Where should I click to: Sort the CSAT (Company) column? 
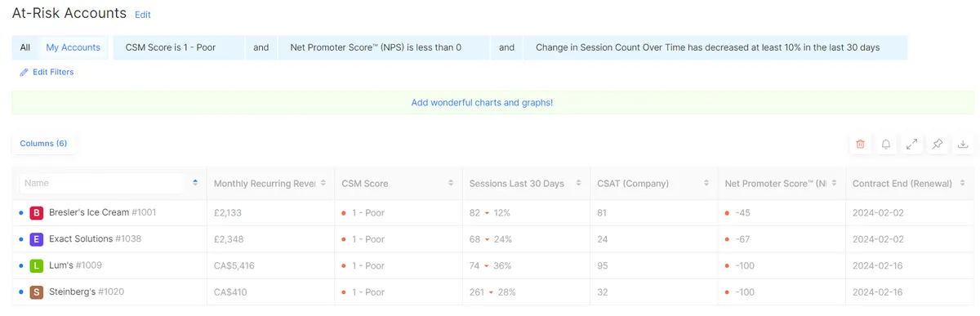point(707,184)
